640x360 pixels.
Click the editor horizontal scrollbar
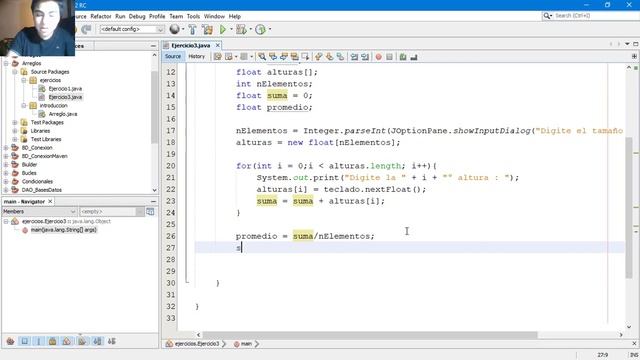369,335
